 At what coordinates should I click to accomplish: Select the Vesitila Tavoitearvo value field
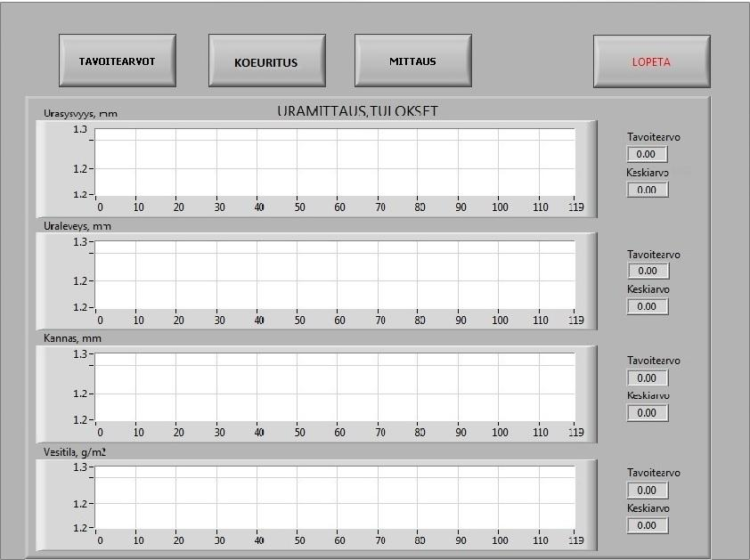648,491
